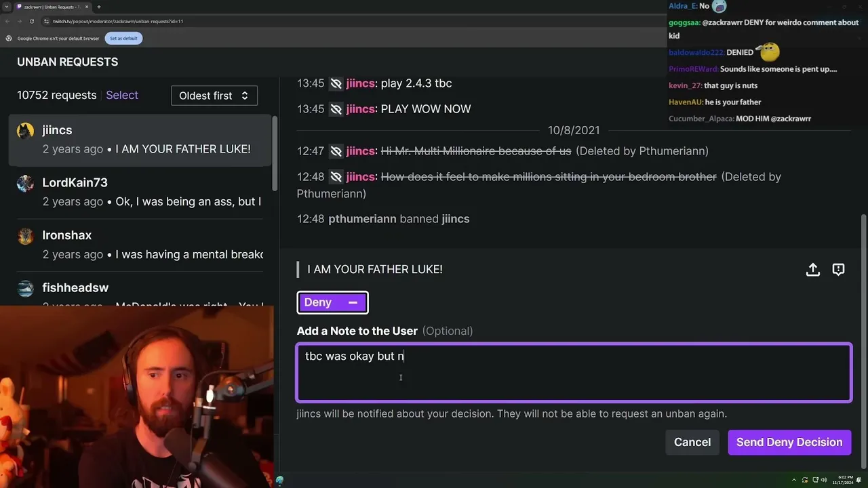Screen dimensions: 868x488
Task: Click jiincs username on 'PLAY WOW NOW' message
Action: pyautogui.click(x=360, y=109)
